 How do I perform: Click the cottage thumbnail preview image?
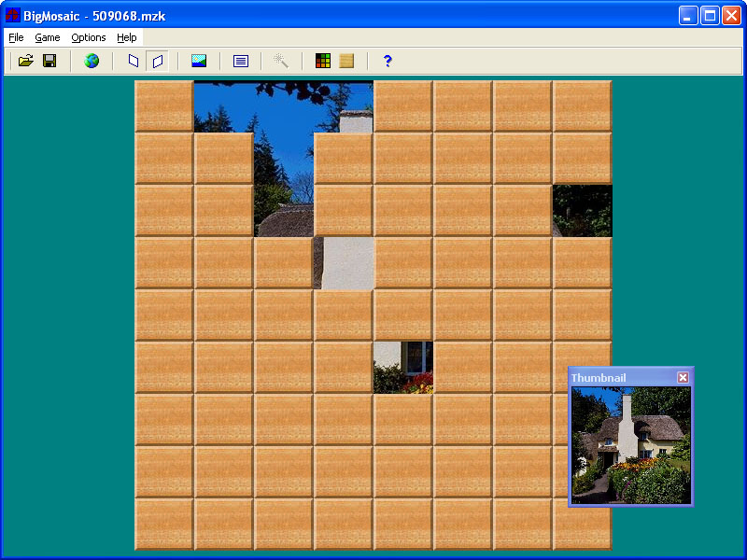[x=631, y=445]
